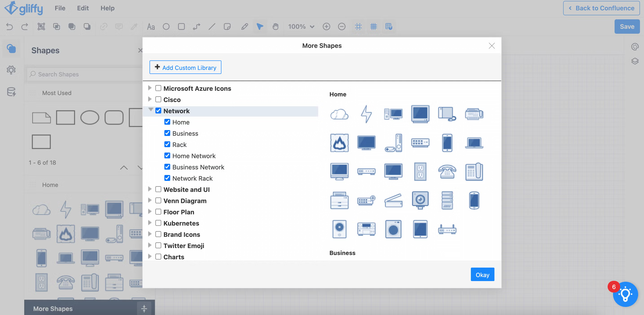This screenshot has width=644, height=315.
Task: Open the Help menu
Action: pyautogui.click(x=108, y=8)
